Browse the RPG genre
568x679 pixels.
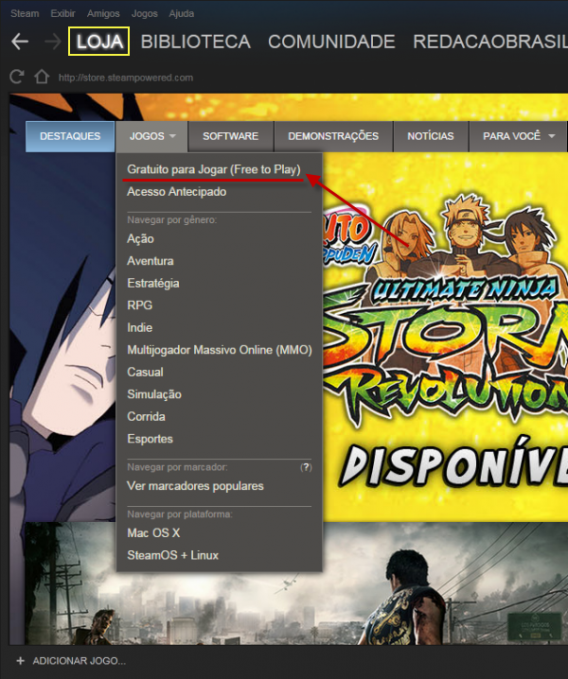[x=139, y=305]
